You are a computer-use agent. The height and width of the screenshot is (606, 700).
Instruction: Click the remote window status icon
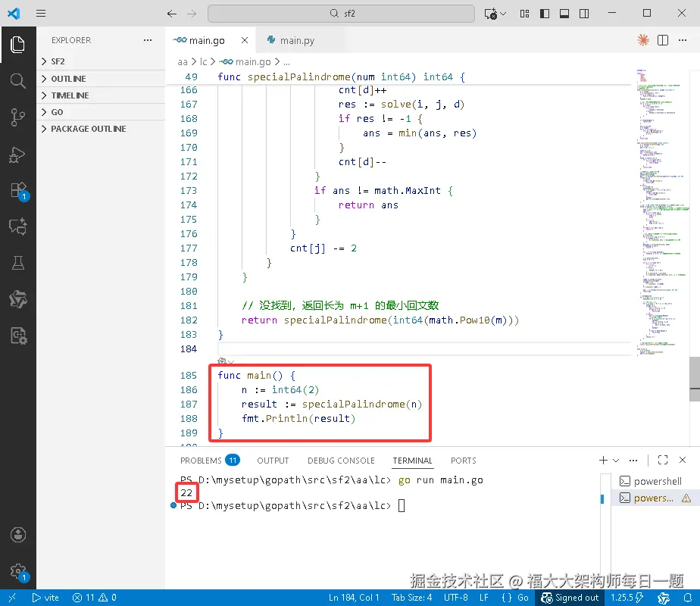tap(12, 598)
